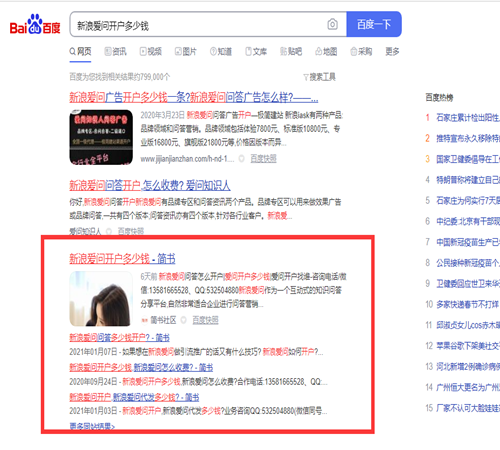Open hot item 14 广州恒大更名为广州
Screen dimensions: 500x450
point(468,387)
